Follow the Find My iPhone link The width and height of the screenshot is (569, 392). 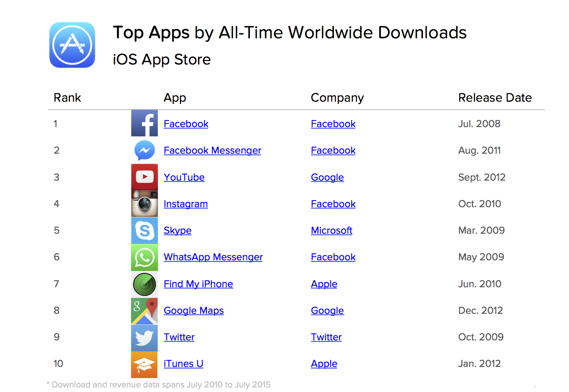click(x=198, y=284)
